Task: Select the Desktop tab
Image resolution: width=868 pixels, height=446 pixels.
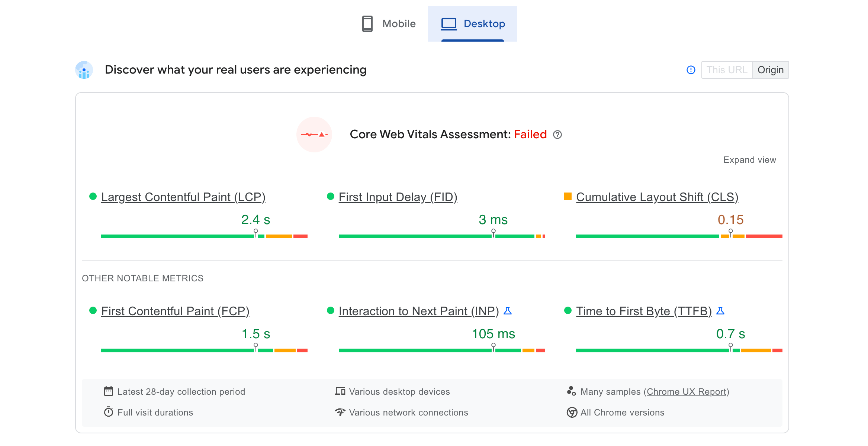Action: (473, 23)
